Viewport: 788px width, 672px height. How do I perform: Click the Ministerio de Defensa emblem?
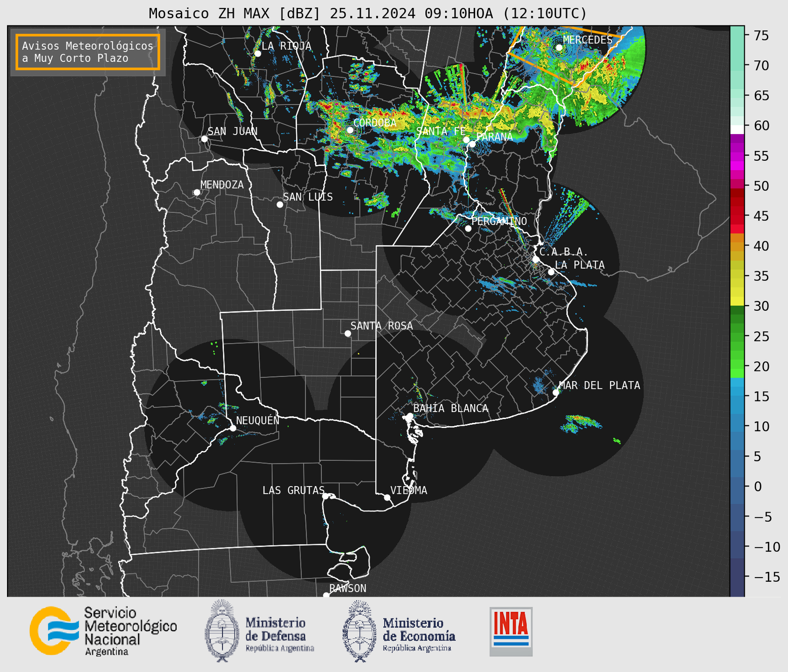pos(222,631)
